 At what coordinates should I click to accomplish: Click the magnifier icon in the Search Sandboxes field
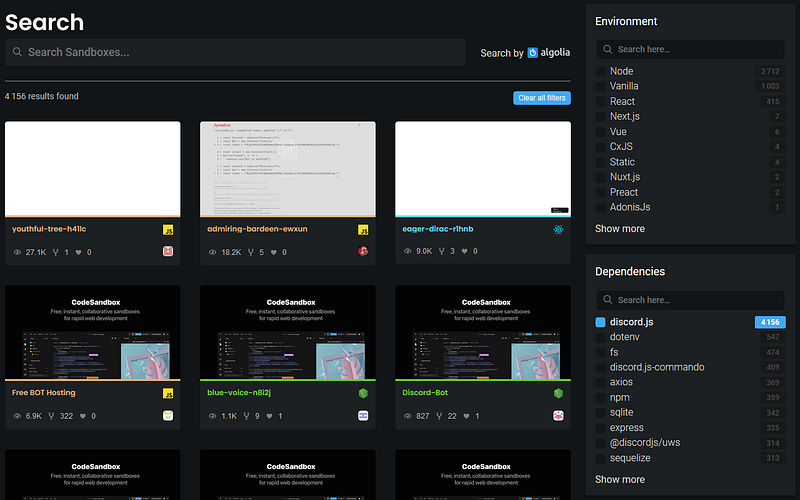click(x=17, y=52)
